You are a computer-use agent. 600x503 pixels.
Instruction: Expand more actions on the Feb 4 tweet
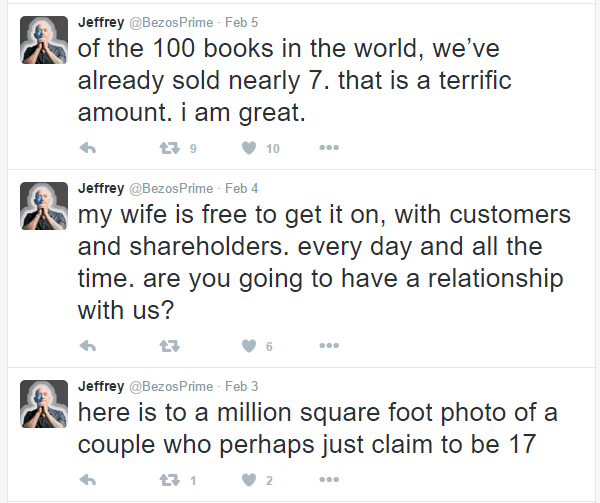pos(328,346)
